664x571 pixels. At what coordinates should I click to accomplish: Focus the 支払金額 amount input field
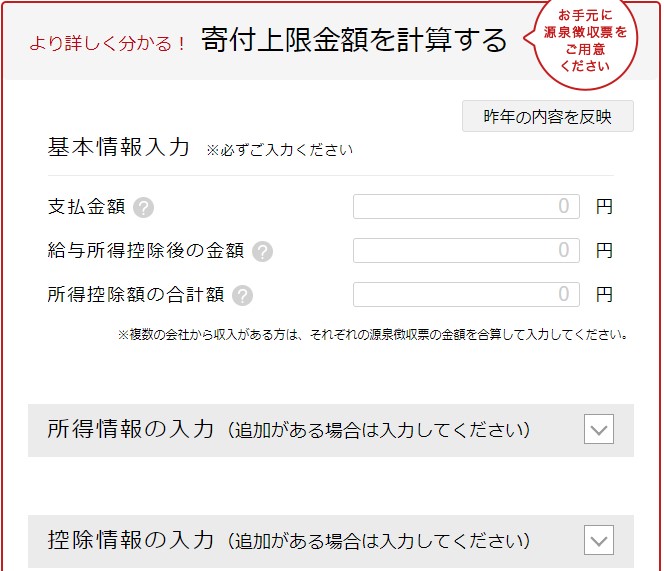click(466, 207)
